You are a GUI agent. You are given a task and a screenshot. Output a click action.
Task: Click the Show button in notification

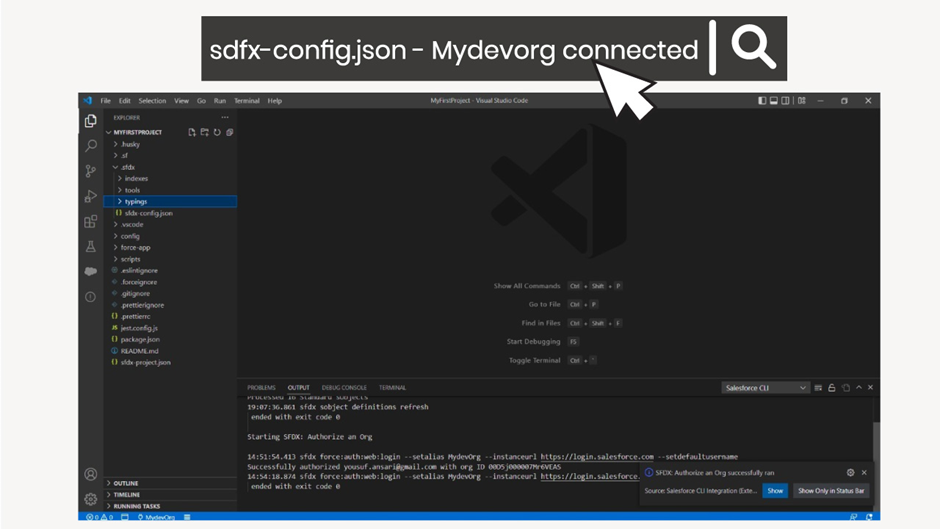click(x=775, y=491)
